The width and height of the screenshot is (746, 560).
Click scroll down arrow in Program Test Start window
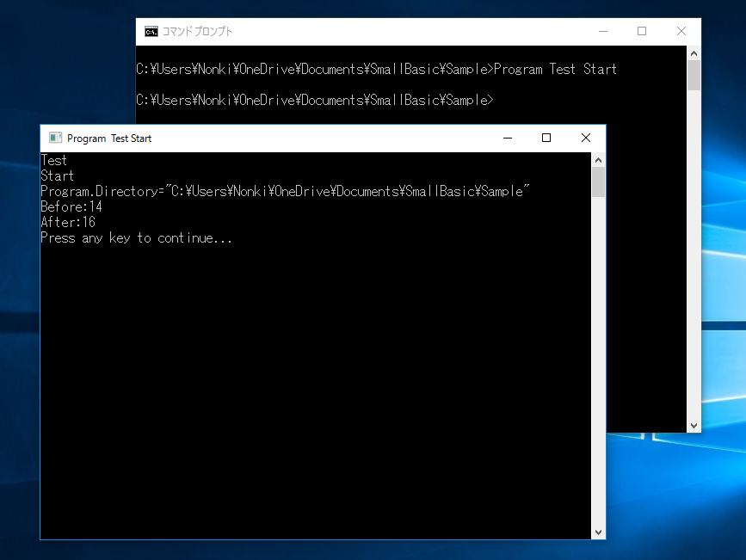(x=599, y=532)
